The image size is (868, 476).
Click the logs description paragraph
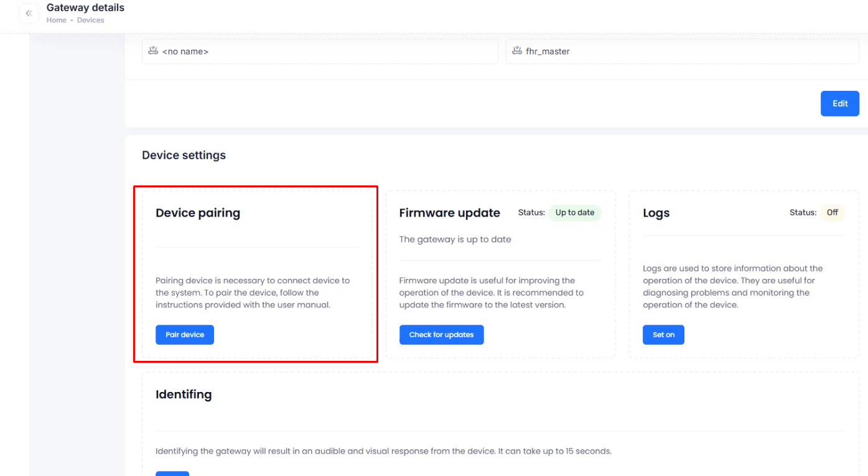(x=733, y=287)
